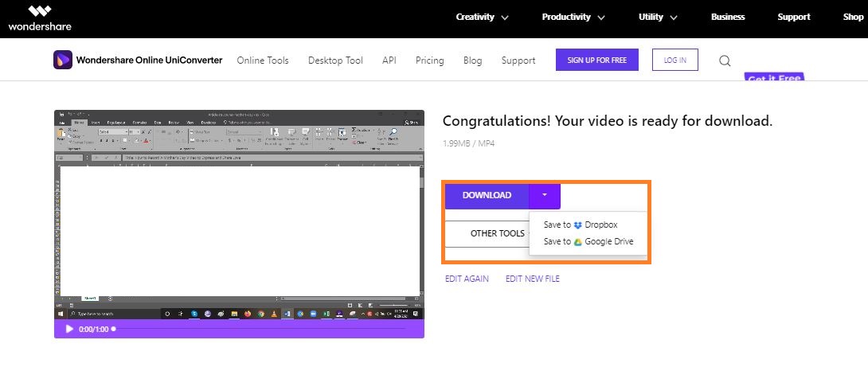Expand the Productivity menu
Image resolution: width=868 pixels, height=375 pixels.
coord(573,18)
